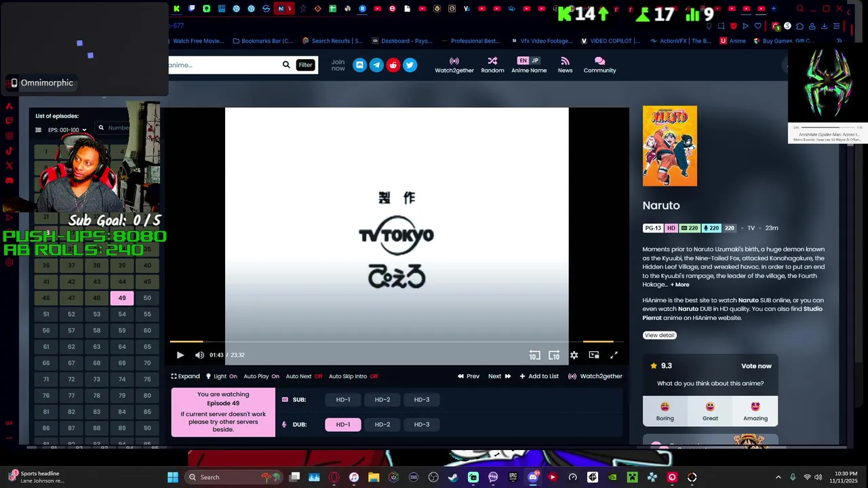Skip the video forward 10 seconds
868x488 pixels.
[554, 355]
